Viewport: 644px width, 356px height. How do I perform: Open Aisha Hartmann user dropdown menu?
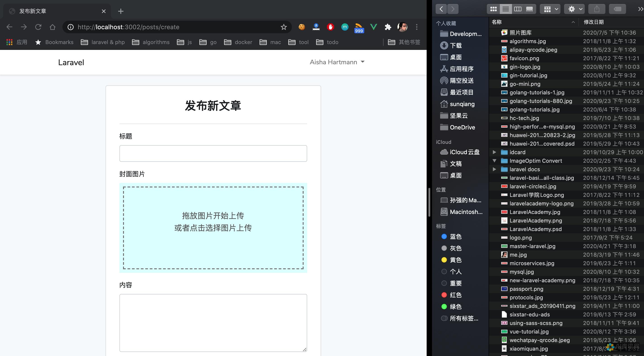(337, 62)
